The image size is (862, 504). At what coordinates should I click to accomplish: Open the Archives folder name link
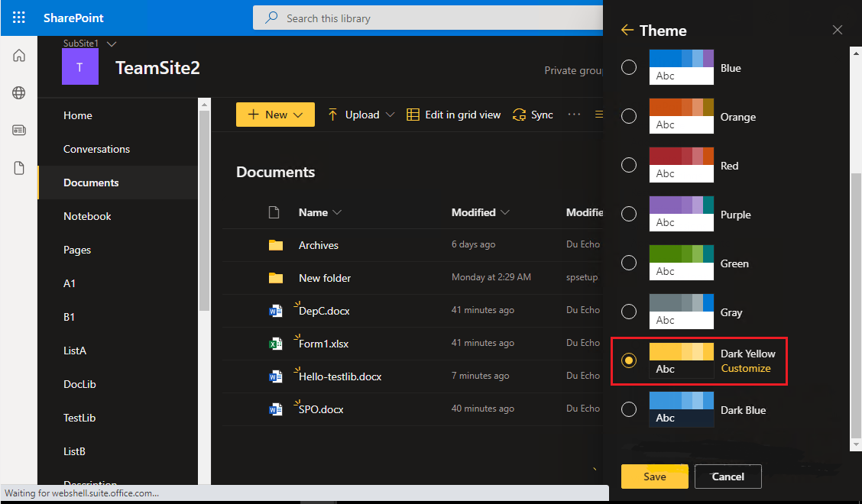point(319,245)
